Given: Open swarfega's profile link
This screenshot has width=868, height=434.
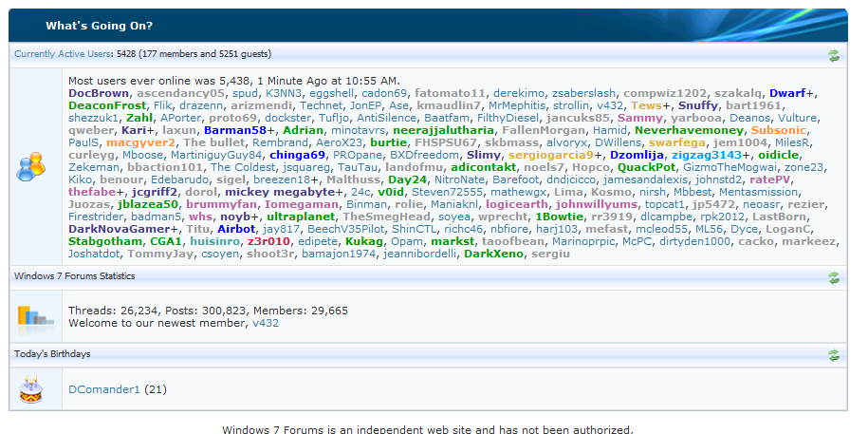Looking at the screenshot, I should point(677,142).
